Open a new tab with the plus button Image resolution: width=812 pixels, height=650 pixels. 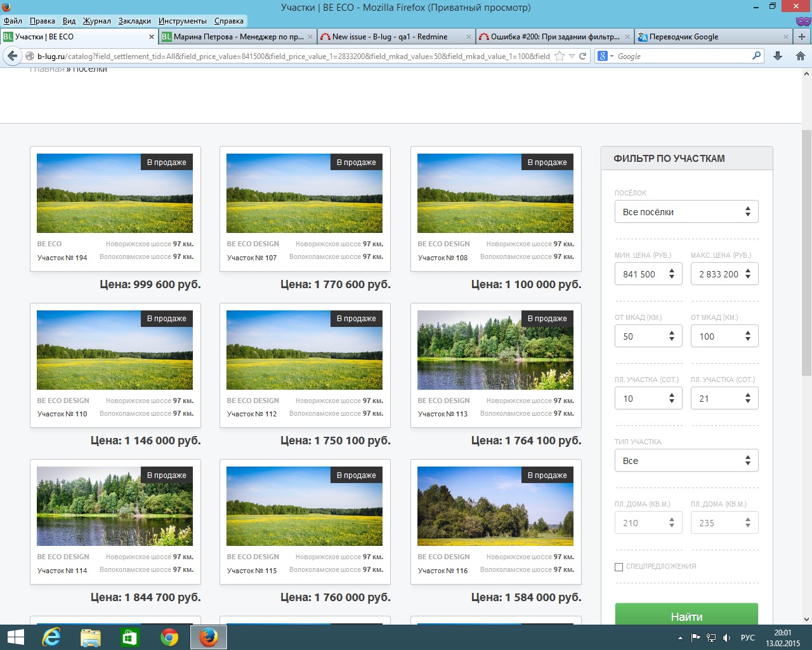click(801, 37)
